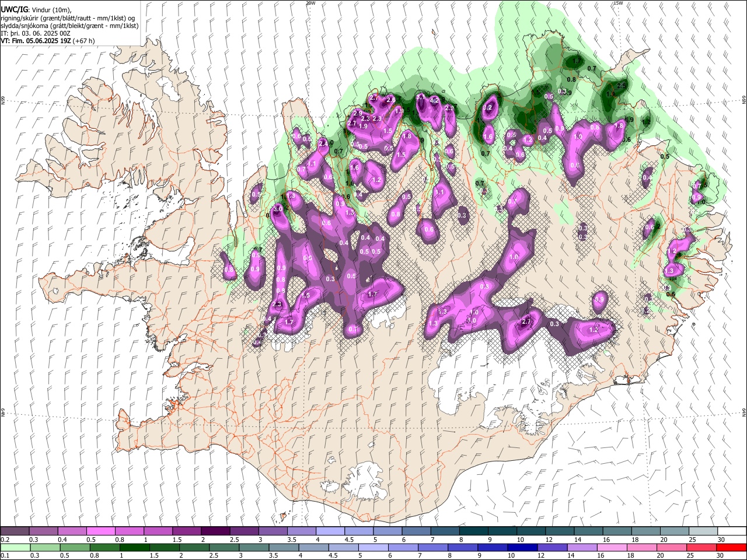This screenshot has width=747, height=560.
Task: Click the palest green 0.1–0.3 rain legend swatch
Action: click(x=15, y=548)
